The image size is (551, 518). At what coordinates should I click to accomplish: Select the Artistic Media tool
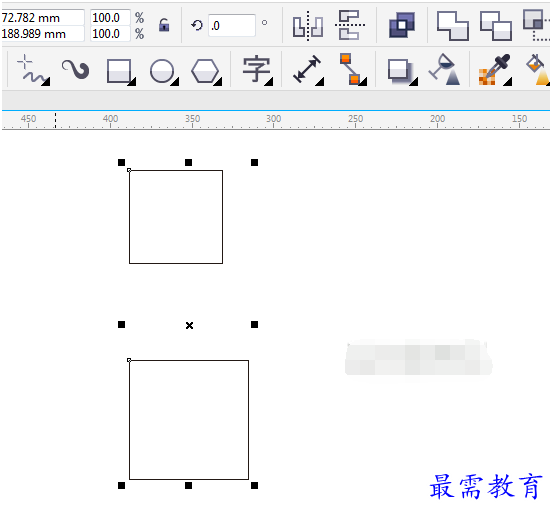75,69
